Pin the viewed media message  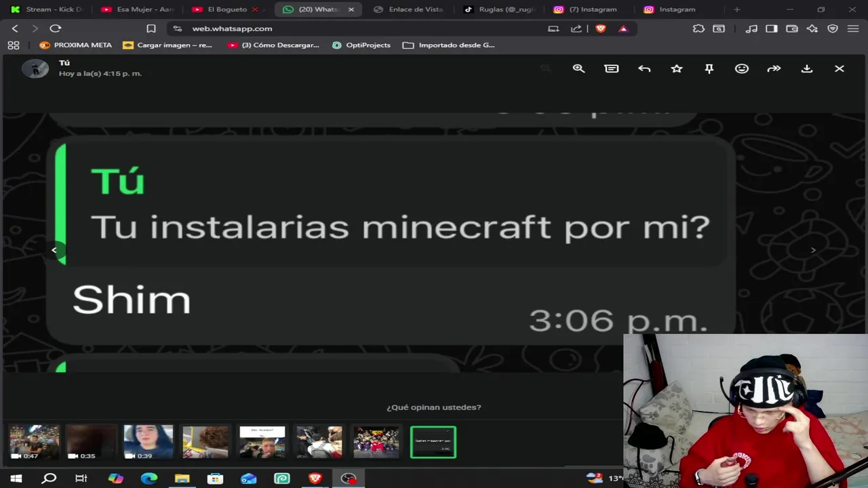tap(709, 68)
